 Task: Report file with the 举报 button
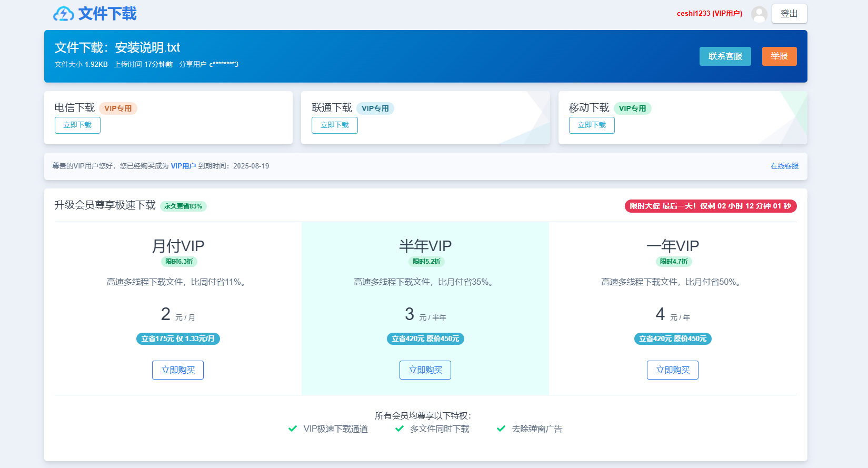(779, 56)
